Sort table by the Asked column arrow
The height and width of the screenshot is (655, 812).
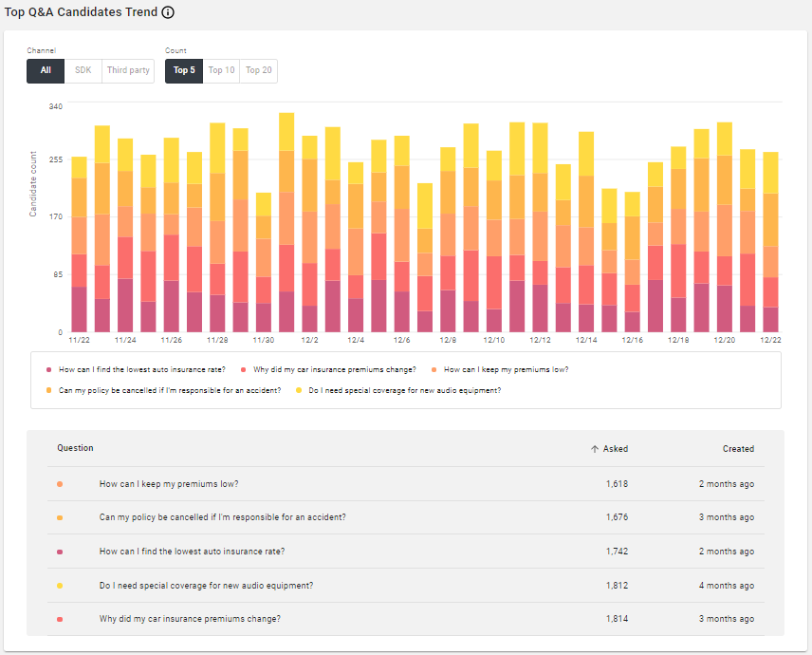pyautogui.click(x=595, y=449)
